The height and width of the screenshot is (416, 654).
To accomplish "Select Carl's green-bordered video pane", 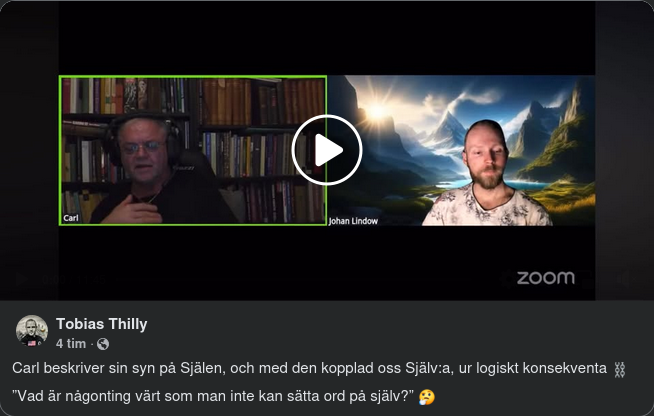I will pos(193,150).
